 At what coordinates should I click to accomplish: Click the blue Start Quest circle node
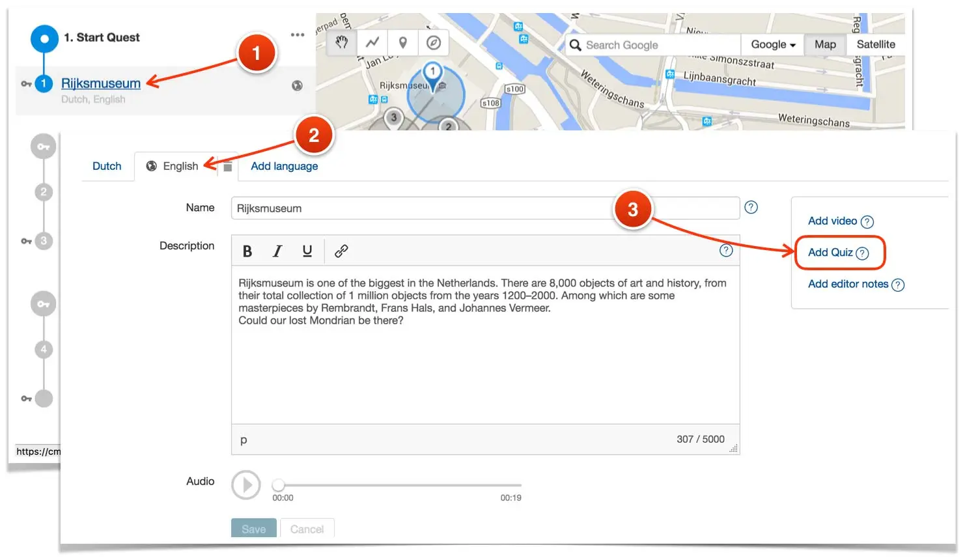point(44,38)
